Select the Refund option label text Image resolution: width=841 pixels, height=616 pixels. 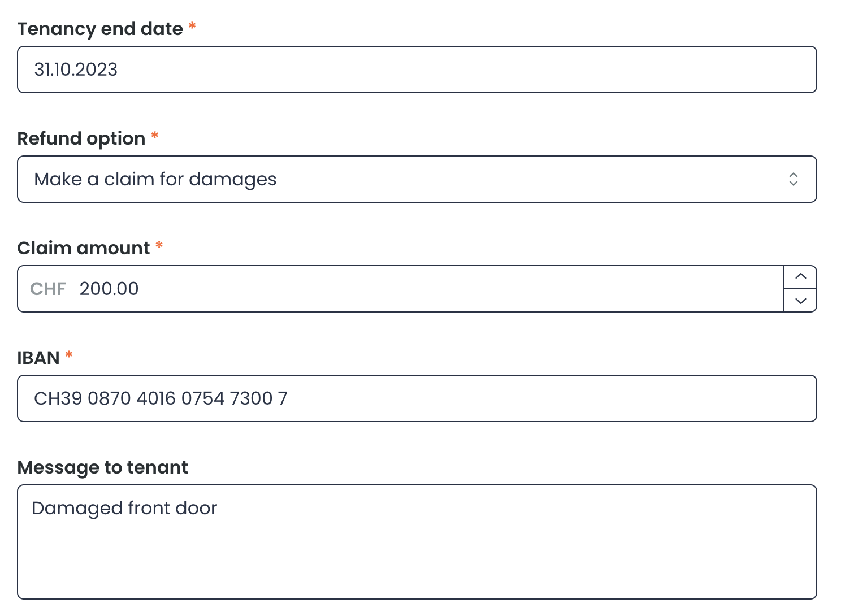click(x=80, y=138)
